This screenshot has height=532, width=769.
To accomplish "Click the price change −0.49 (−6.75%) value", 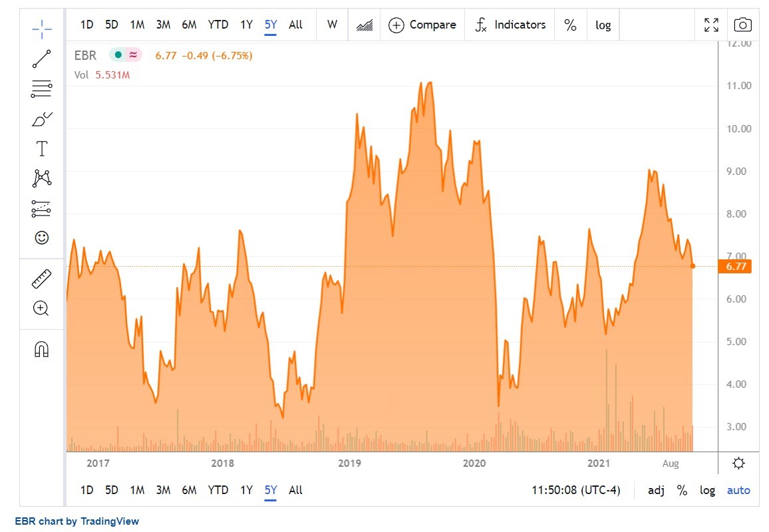I will pyautogui.click(x=218, y=55).
